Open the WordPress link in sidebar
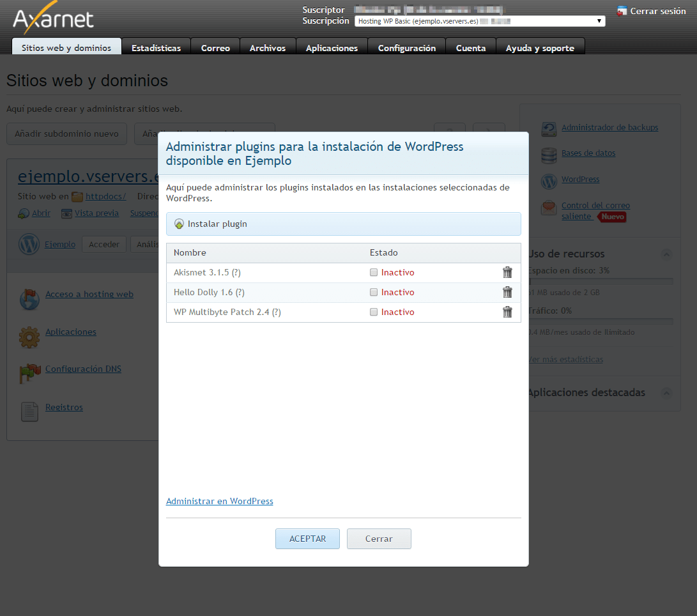The width and height of the screenshot is (697, 616). (x=581, y=179)
